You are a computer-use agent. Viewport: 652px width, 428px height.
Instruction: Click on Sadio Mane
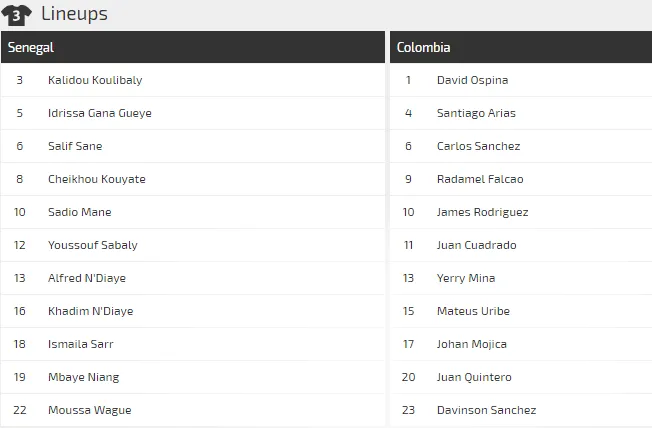click(x=80, y=212)
